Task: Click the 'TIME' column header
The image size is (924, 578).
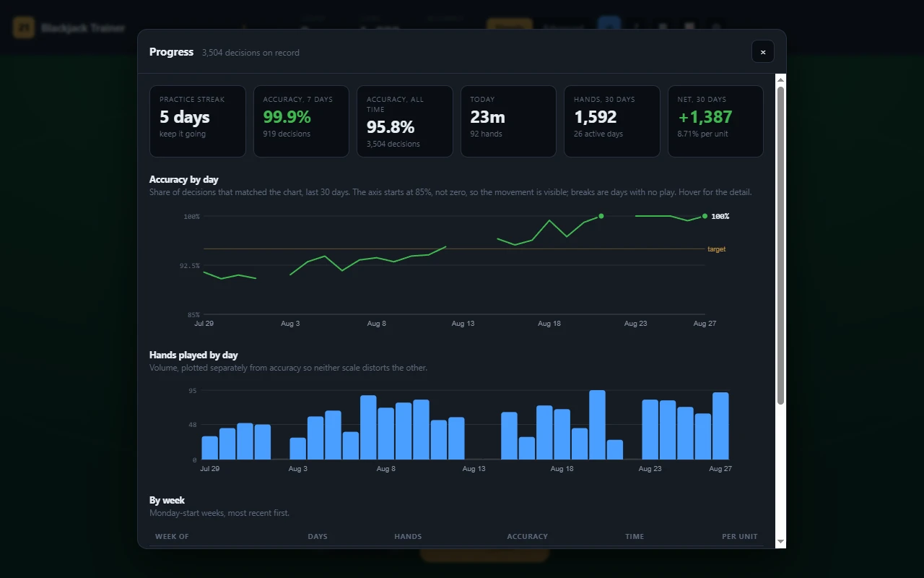Action: (635, 537)
